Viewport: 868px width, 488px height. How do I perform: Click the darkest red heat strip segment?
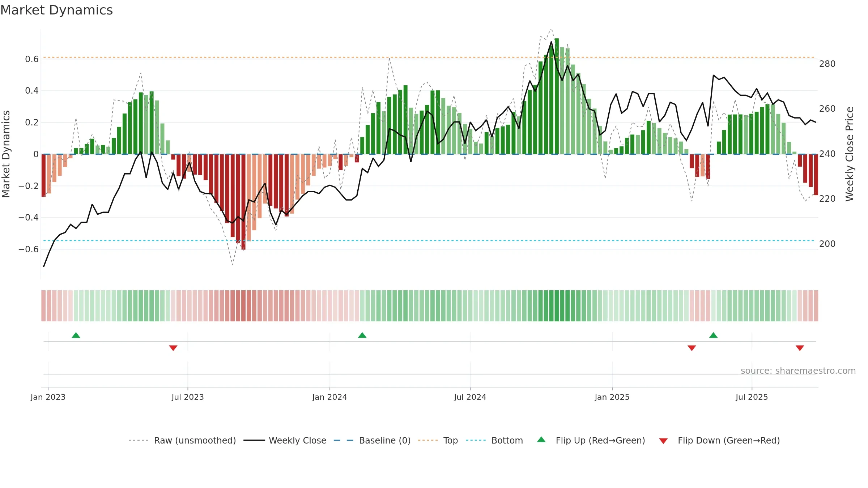click(x=243, y=306)
